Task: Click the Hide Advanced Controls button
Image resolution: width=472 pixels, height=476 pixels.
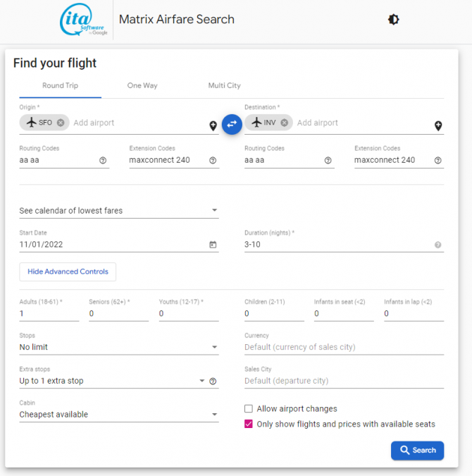Action: pyautogui.click(x=68, y=271)
